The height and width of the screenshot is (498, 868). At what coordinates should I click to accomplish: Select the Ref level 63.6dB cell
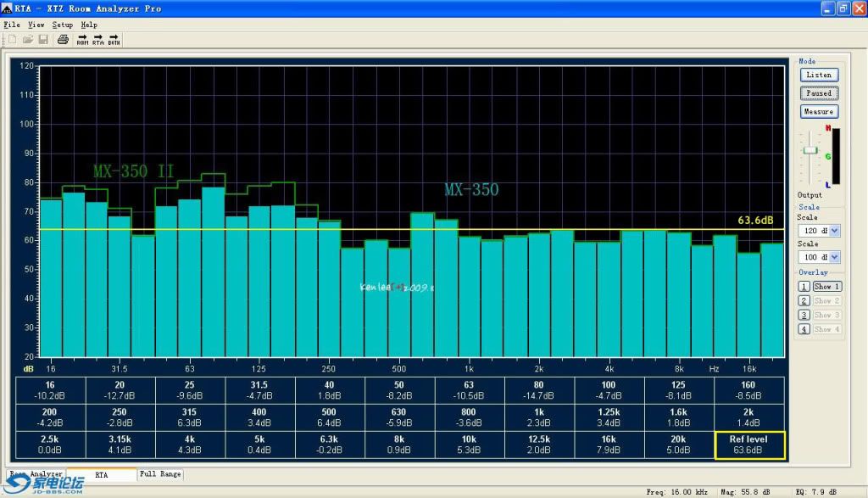(x=749, y=445)
